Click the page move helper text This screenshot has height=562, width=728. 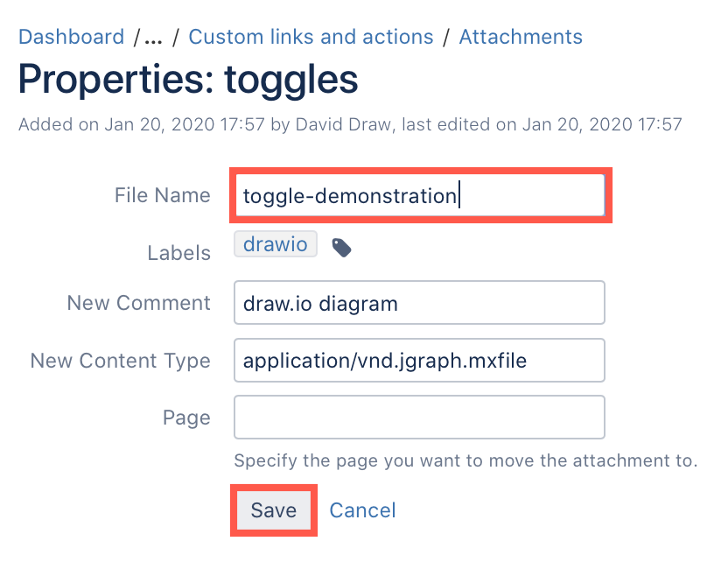pos(465,460)
